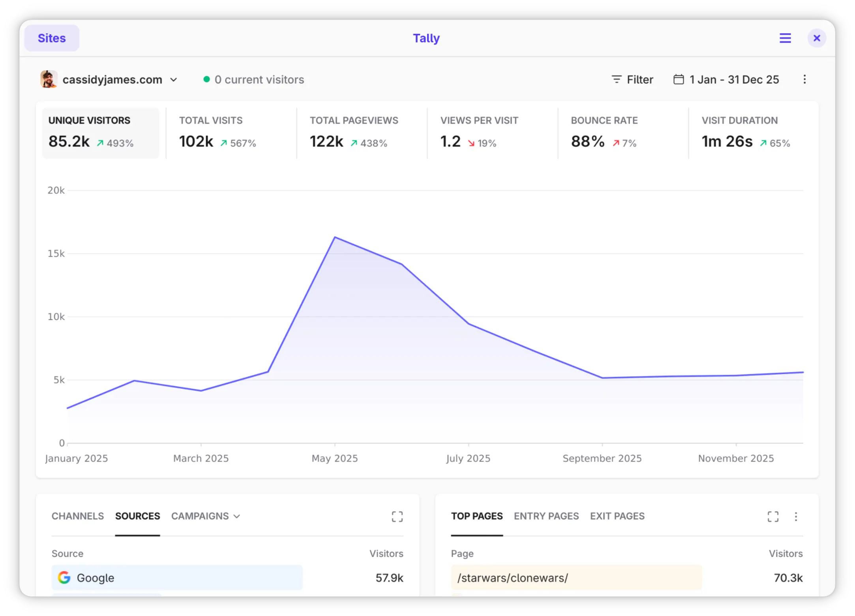Viewport: 855px width, 616px height.
Task: Select the Total Visits metric
Action: 231,133
